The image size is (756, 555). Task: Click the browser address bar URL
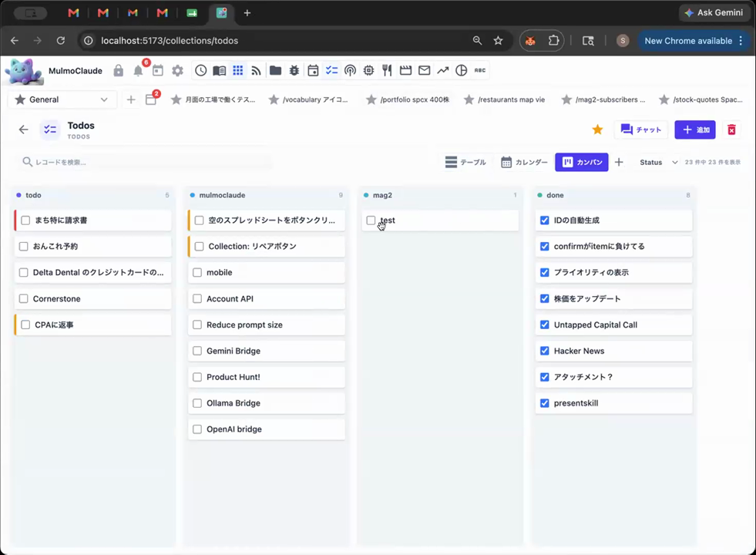coord(170,41)
